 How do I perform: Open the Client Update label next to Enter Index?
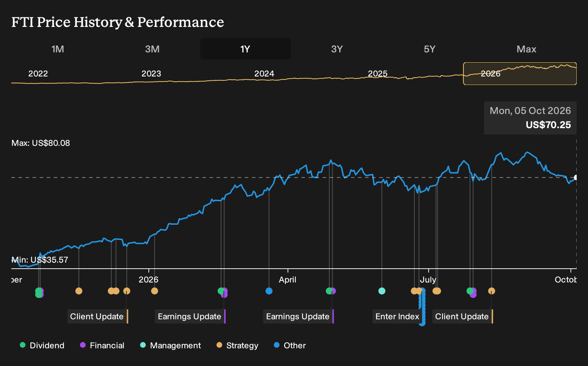coord(462,316)
